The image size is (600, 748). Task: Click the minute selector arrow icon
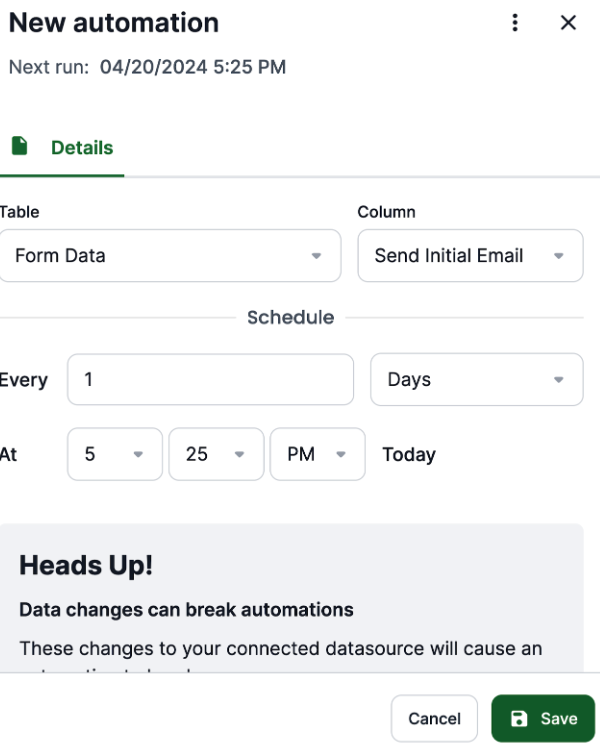239,454
